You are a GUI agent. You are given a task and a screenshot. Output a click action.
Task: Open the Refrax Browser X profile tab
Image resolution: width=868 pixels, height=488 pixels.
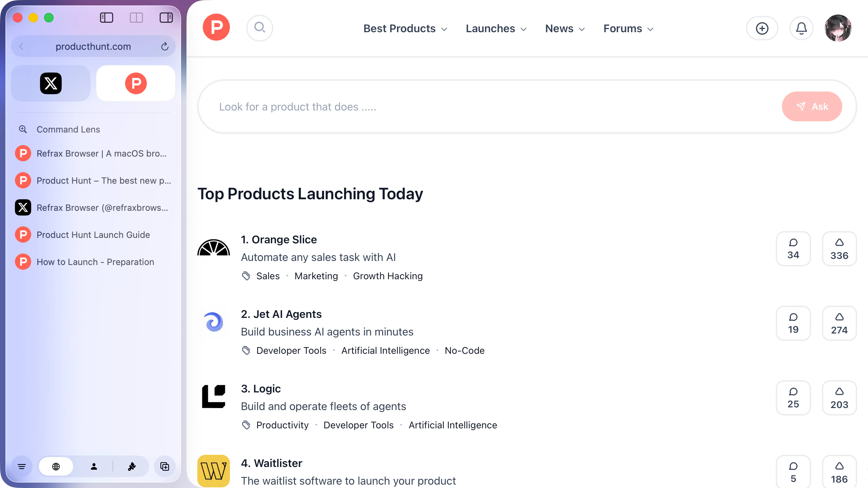[x=93, y=208]
